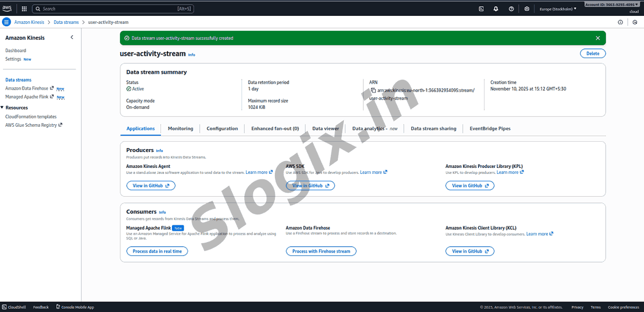Dismiss the success notification banner
The width and height of the screenshot is (644, 312).
coord(597,38)
